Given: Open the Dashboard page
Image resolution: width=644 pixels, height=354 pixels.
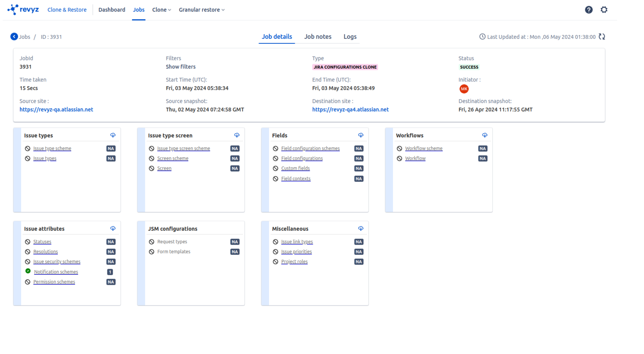Looking at the screenshot, I should 112,10.
